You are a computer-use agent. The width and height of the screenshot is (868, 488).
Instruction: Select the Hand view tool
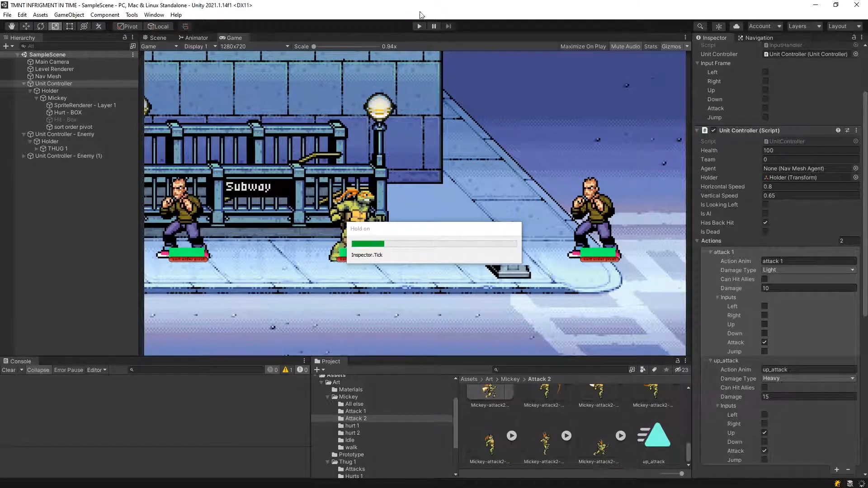click(12, 26)
